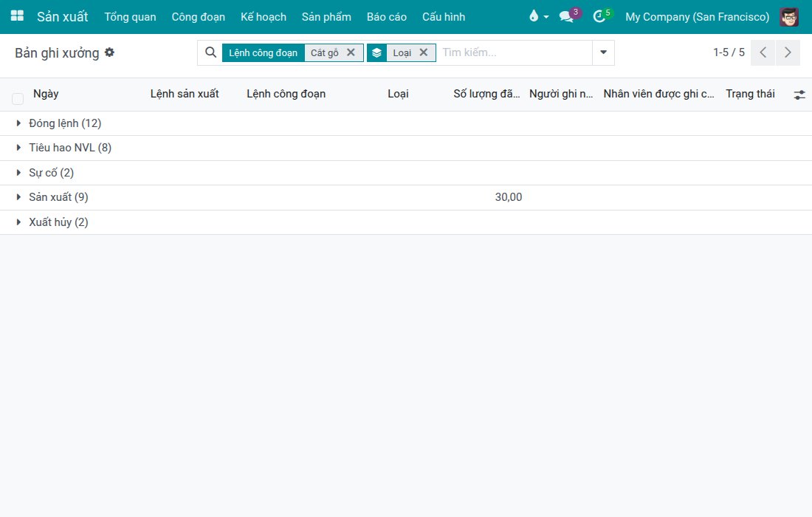The width and height of the screenshot is (812, 517).
Task: Sort by Người ghi n... column header
Action: [561, 94]
